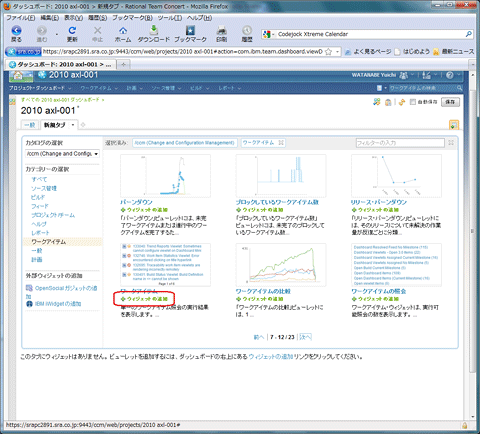Open the user profile icon beside WATANABE Yuichi
The image size is (480, 434).
[403, 75]
